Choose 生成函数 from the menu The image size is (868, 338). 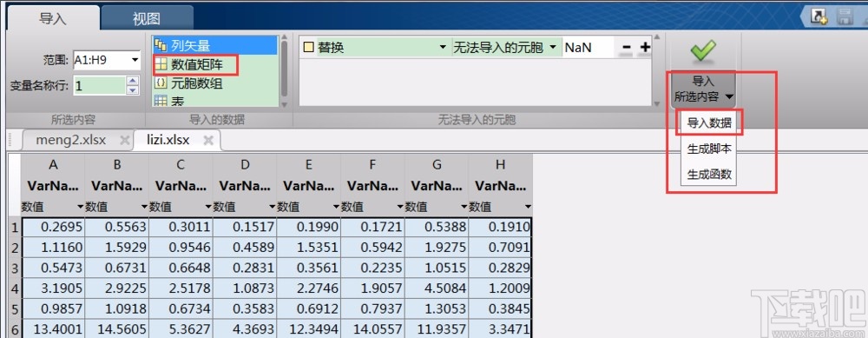pos(709,174)
